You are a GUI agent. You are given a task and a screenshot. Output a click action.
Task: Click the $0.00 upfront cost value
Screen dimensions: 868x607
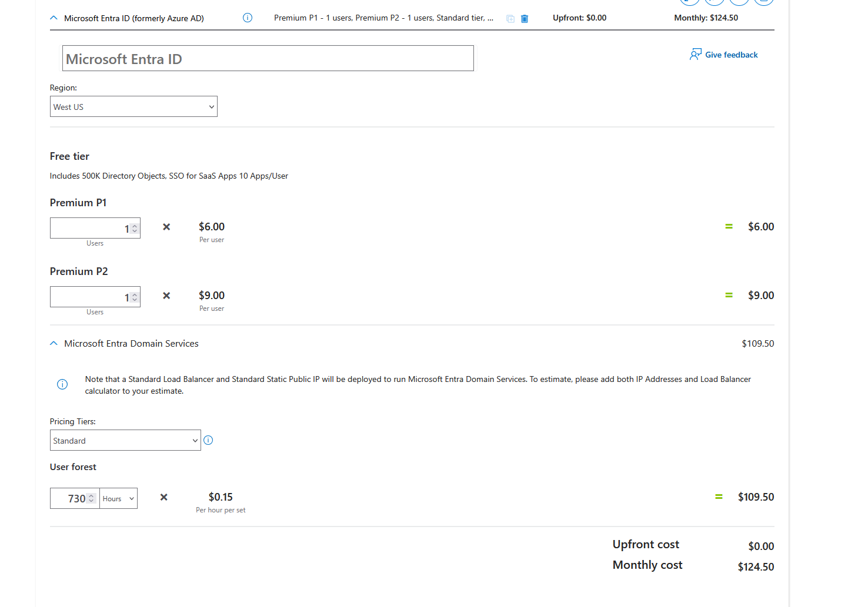click(x=762, y=546)
